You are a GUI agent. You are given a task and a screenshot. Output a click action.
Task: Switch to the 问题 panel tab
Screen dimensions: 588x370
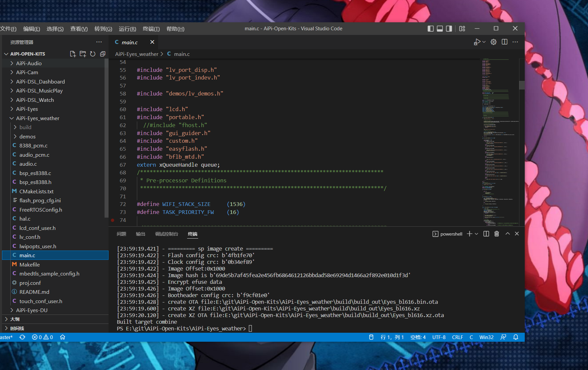pyautogui.click(x=122, y=234)
